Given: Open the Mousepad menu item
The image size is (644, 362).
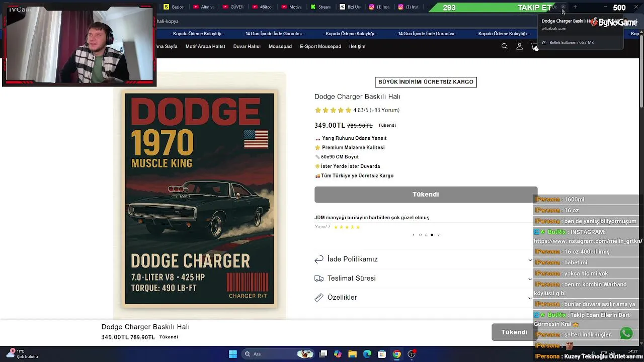Looking at the screenshot, I should point(280,46).
